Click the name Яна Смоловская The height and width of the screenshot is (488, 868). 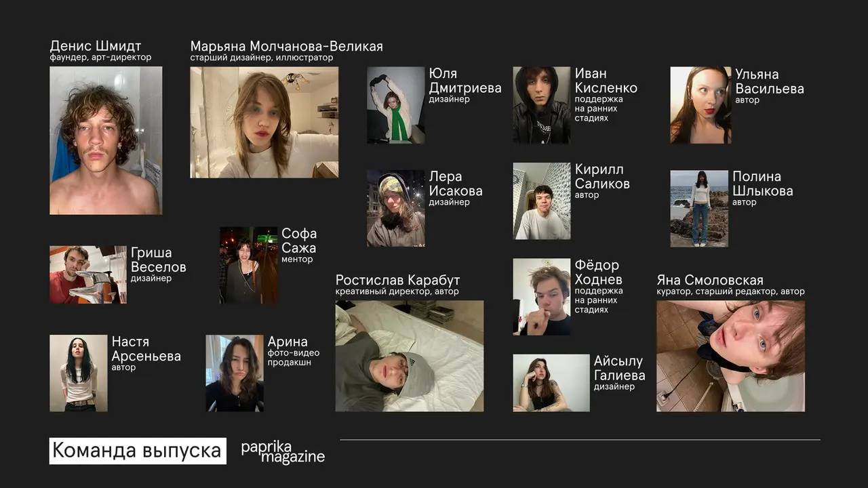click(x=710, y=280)
